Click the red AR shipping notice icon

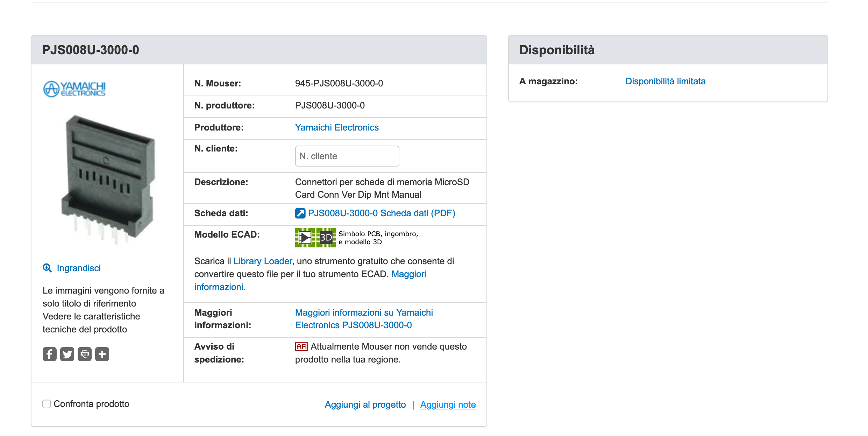click(x=301, y=347)
